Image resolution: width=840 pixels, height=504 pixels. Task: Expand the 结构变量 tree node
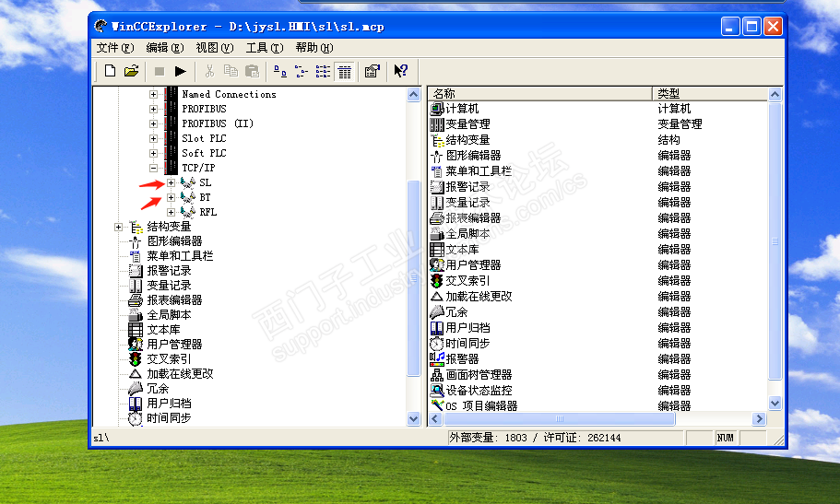tap(118, 227)
